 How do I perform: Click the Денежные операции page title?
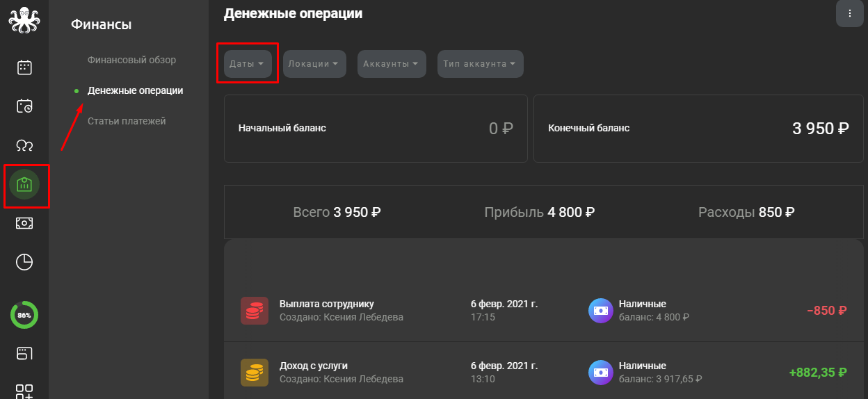[293, 13]
